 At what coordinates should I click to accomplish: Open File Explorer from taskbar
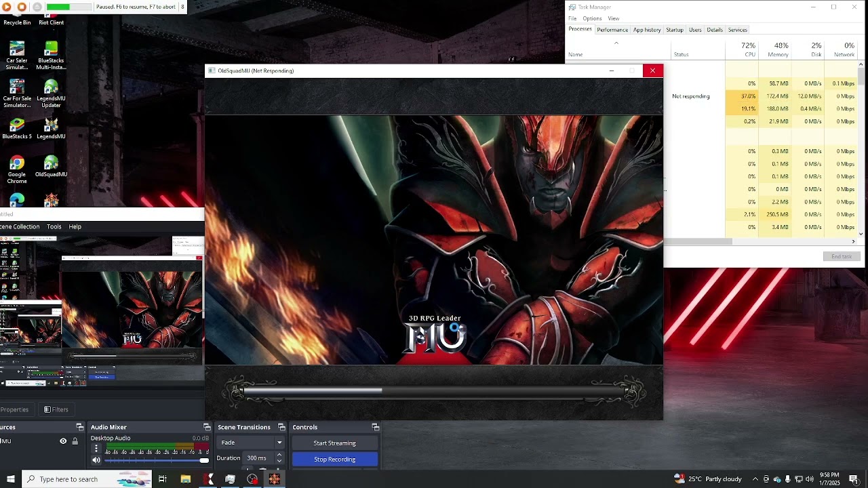(x=185, y=479)
